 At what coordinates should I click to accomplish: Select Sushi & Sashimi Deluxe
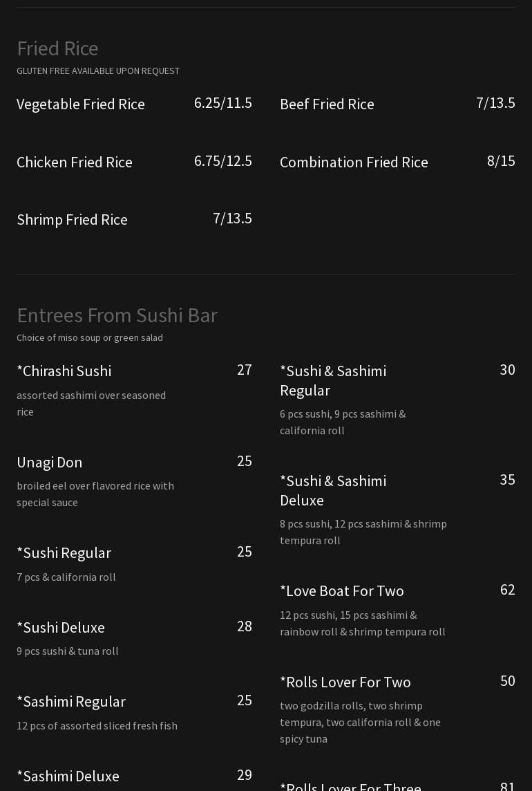[x=333, y=490]
